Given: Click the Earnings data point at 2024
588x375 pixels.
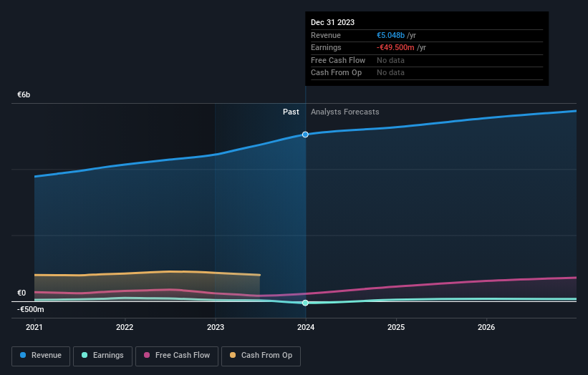Looking at the screenshot, I should [305, 303].
